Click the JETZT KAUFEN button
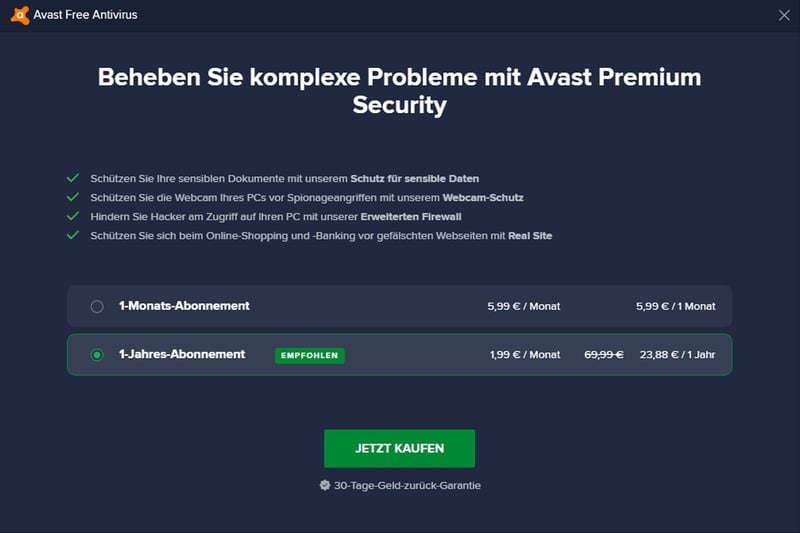 [x=399, y=448]
